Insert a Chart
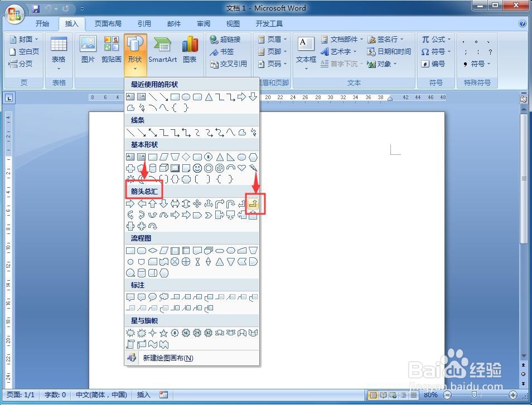 [x=190, y=50]
